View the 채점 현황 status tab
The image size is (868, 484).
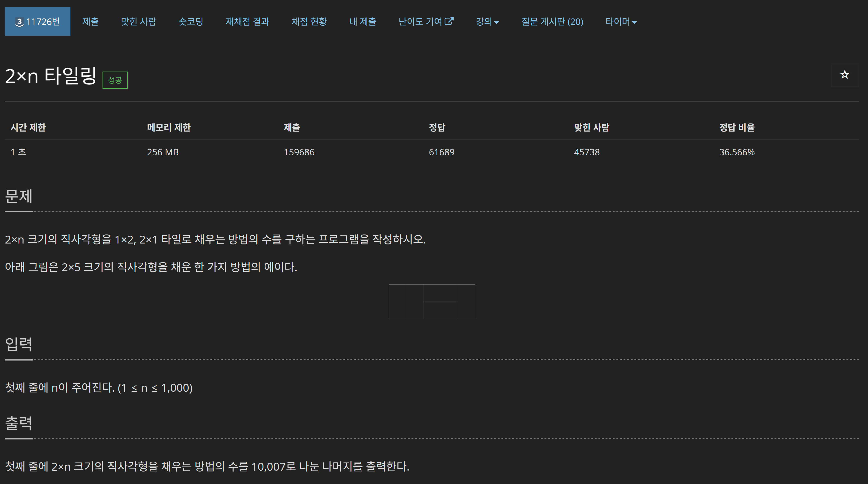[309, 21]
